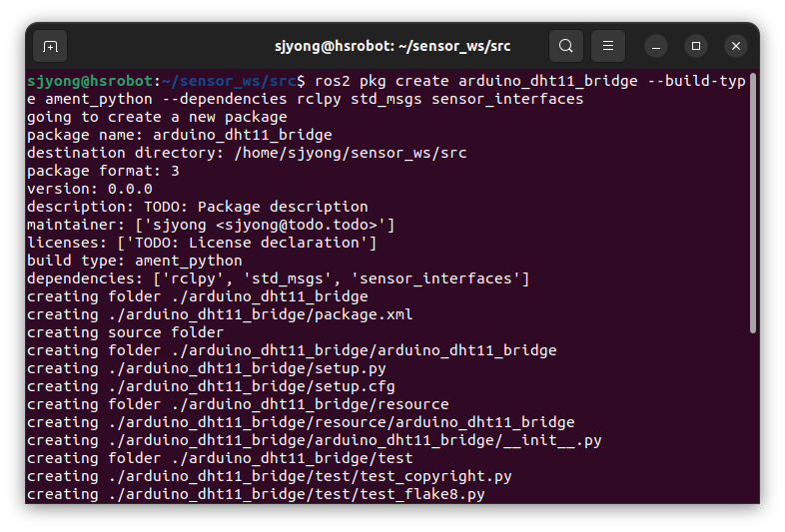Image resolution: width=785 pixels, height=532 pixels.
Task: Click the 'version: 0.0.0' line
Action: [90, 190]
